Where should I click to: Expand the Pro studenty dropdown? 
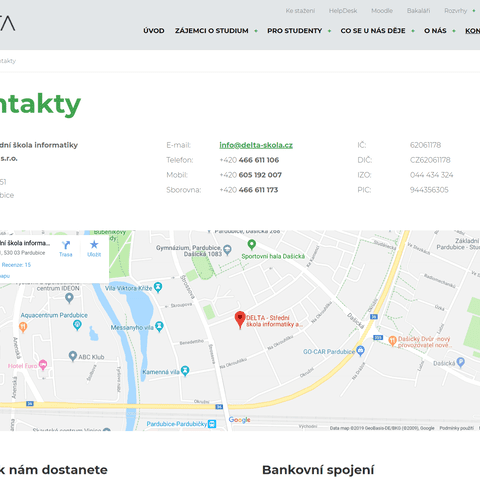point(295,31)
